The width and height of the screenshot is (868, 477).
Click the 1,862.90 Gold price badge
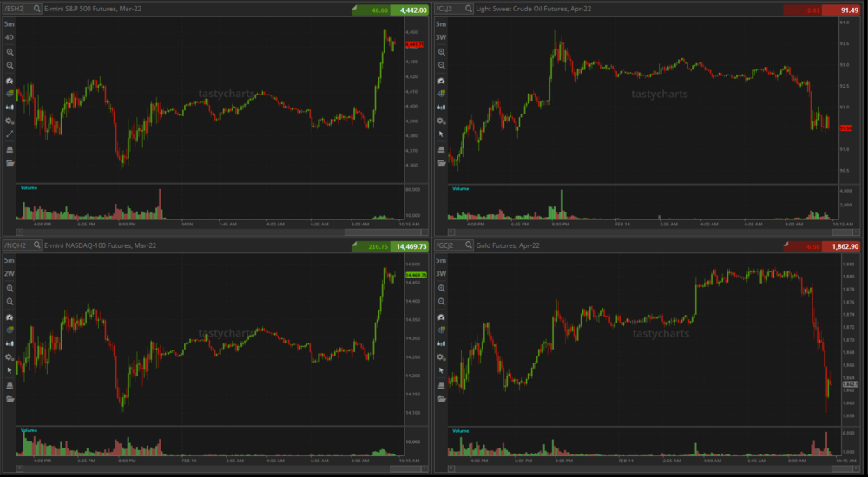click(x=841, y=246)
